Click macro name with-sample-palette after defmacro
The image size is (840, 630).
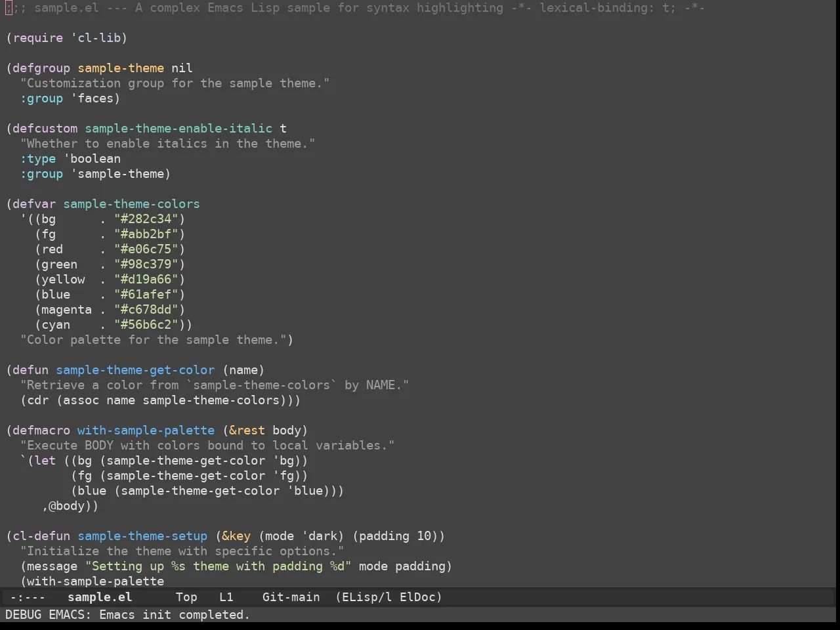pos(146,430)
